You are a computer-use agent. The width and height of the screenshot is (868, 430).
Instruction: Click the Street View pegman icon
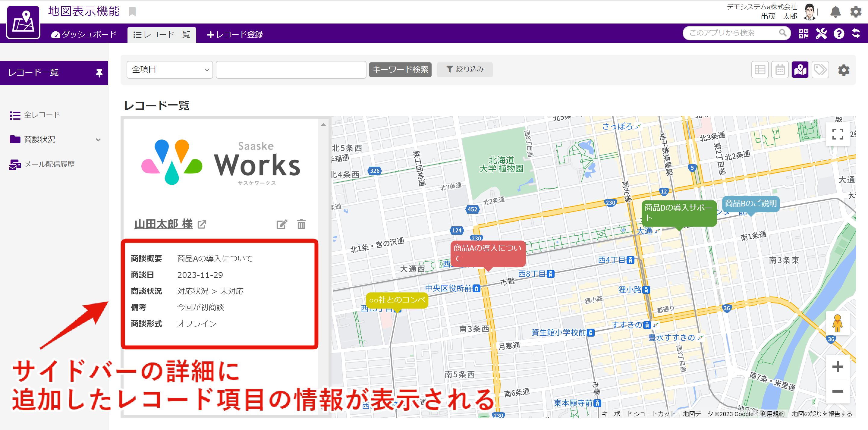(837, 324)
